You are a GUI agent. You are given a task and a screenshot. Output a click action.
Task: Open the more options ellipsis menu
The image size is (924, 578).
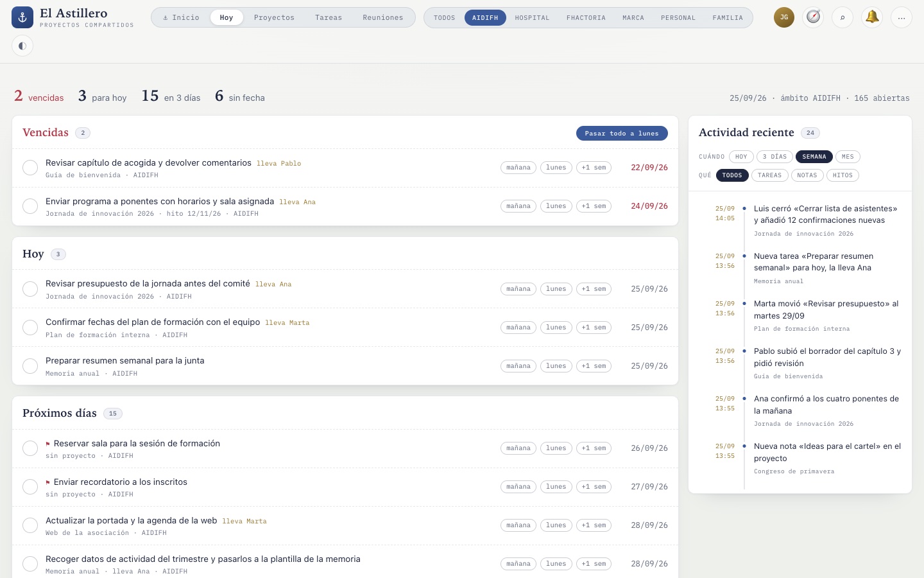tap(902, 17)
